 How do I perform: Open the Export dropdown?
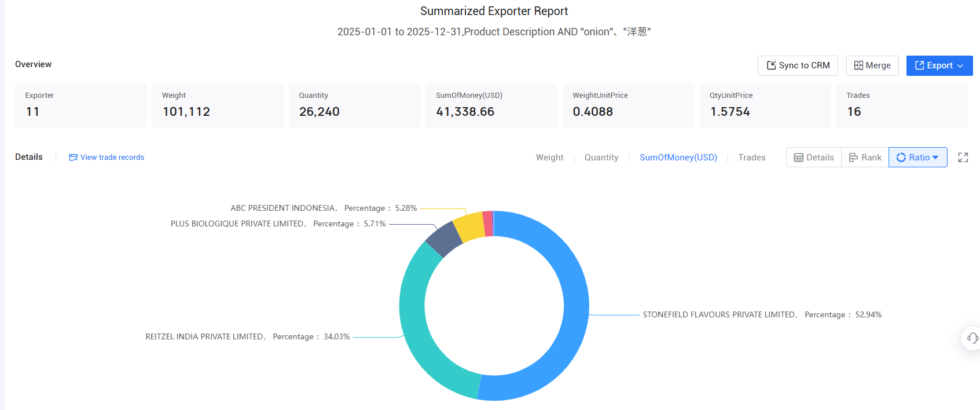click(x=939, y=65)
